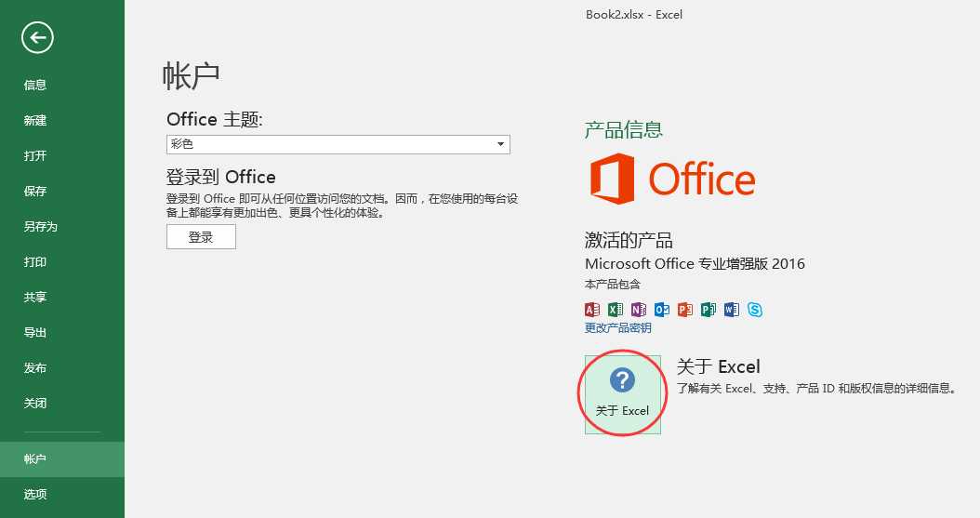Click the Office logo
Screen dimensions: 980x518
coord(672,179)
